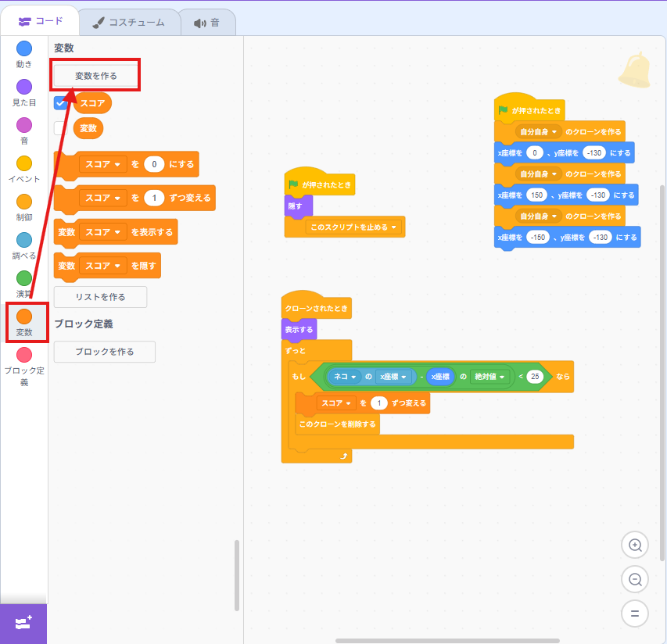Open the 音 (Sound) block category
This screenshot has width=667, height=644.
tap(24, 126)
